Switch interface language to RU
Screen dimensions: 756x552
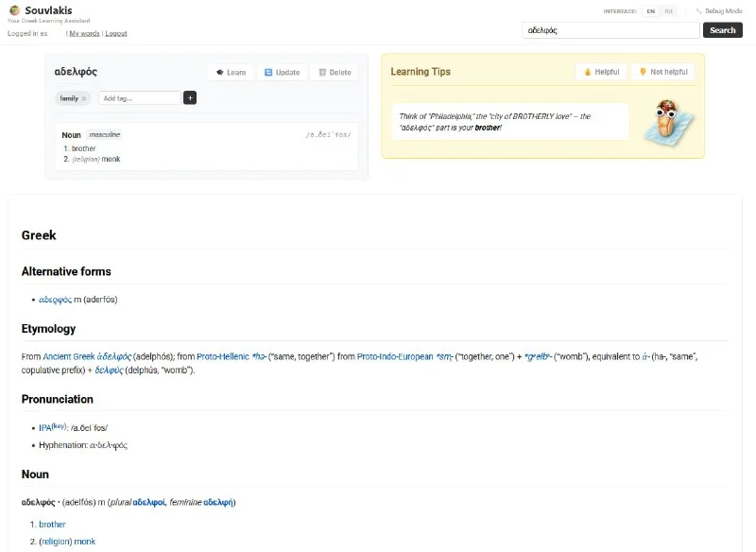(x=669, y=11)
